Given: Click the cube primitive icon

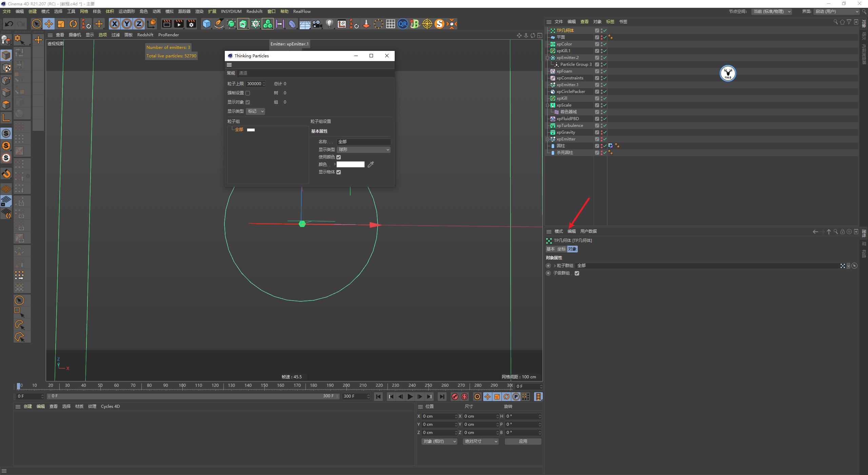Looking at the screenshot, I should [x=206, y=24].
